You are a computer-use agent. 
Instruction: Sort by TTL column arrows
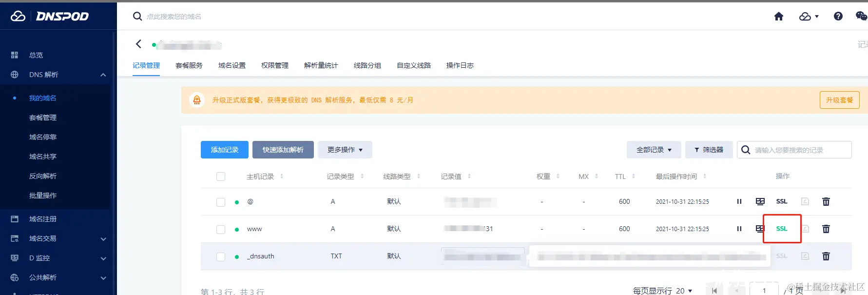click(x=634, y=176)
